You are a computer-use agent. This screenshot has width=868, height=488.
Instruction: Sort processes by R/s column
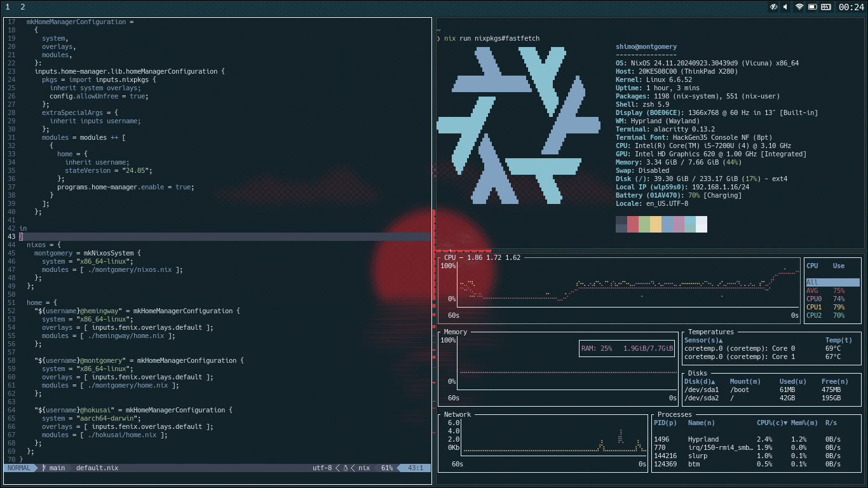coord(831,423)
